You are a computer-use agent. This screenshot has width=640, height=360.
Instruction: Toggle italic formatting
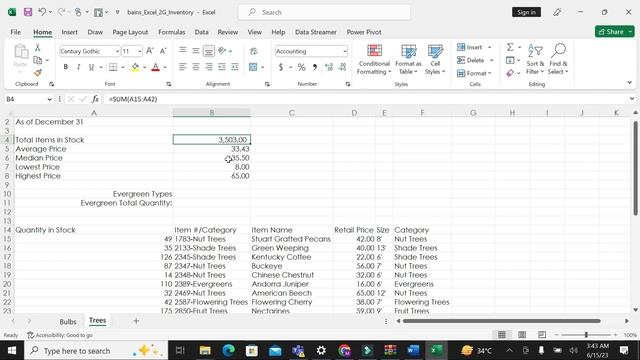click(x=78, y=67)
